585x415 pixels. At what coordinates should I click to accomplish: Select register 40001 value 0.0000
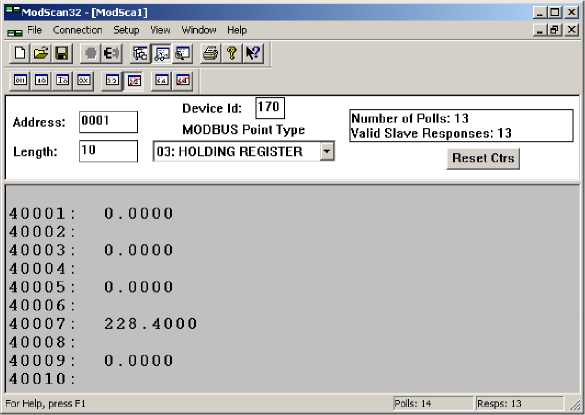pos(139,214)
